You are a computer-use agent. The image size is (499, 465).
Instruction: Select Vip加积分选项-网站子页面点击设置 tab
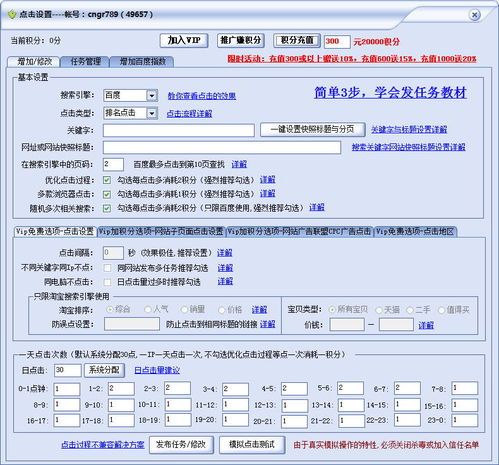[161, 232]
